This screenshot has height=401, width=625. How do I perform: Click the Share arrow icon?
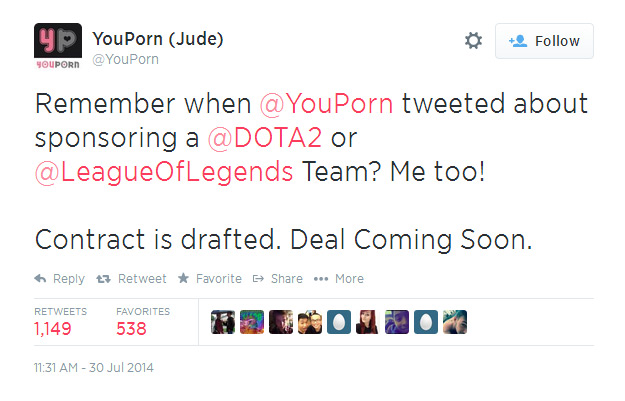click(x=258, y=278)
